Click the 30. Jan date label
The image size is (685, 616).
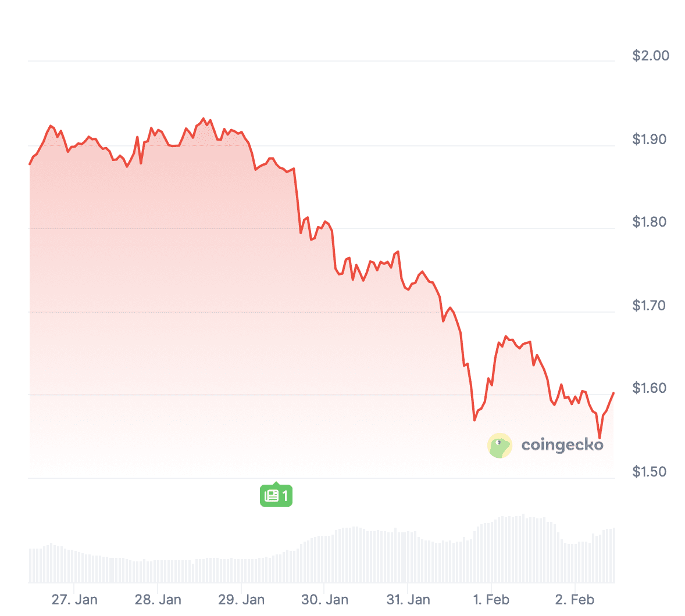click(x=324, y=600)
